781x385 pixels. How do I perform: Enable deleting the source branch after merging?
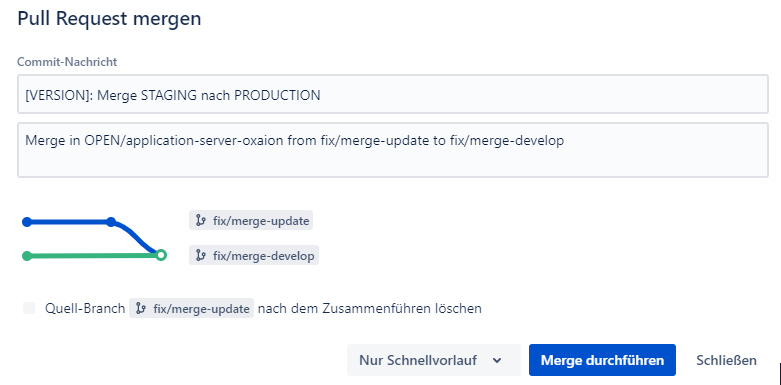coord(29,308)
